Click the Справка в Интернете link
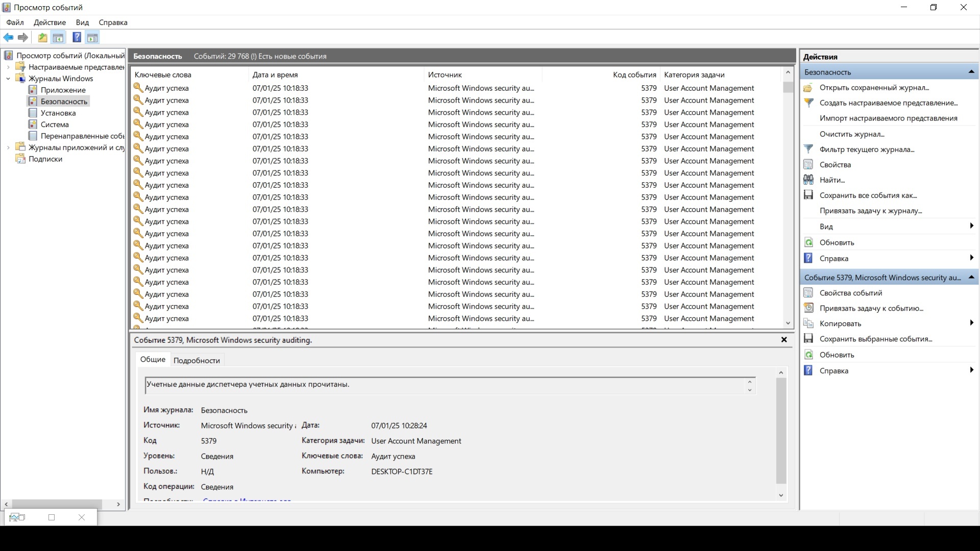 [x=247, y=501]
